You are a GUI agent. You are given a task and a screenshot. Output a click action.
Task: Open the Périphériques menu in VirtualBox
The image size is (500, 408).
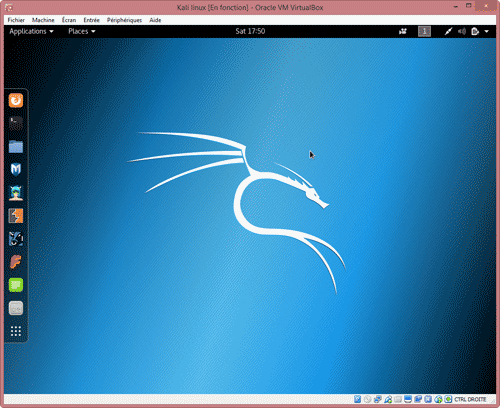click(124, 20)
